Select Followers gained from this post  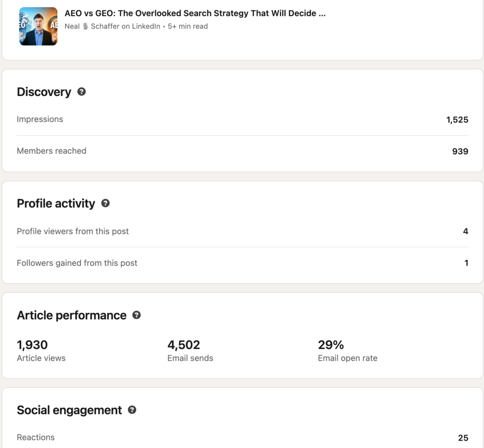click(77, 263)
